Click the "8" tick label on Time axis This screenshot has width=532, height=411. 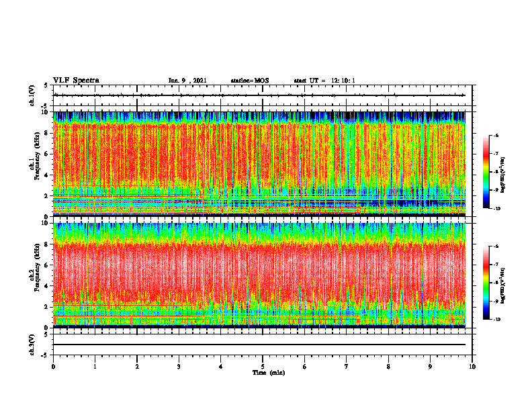coord(388,367)
